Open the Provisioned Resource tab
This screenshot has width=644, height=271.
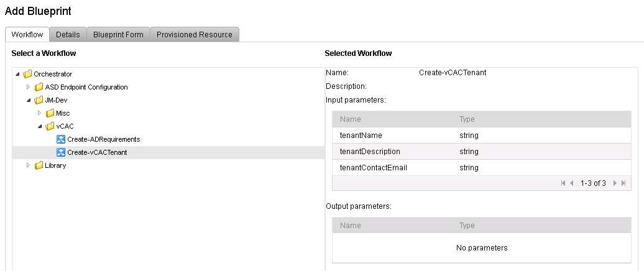[x=195, y=34]
